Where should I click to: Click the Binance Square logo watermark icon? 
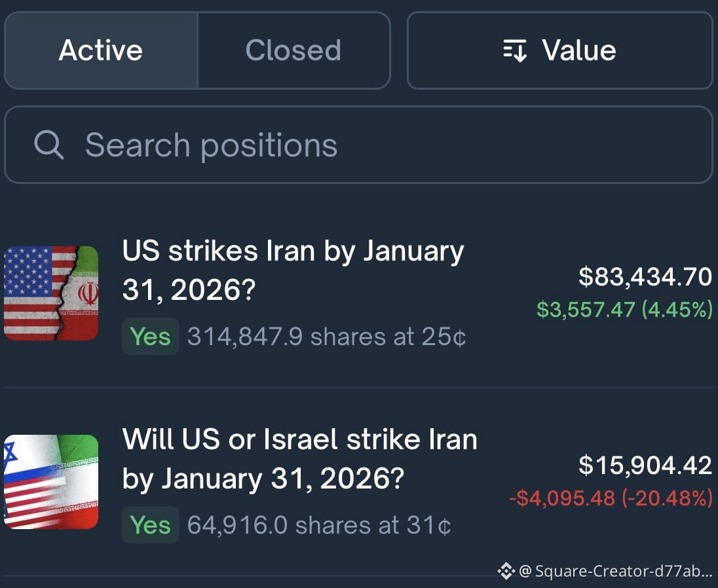click(506, 571)
